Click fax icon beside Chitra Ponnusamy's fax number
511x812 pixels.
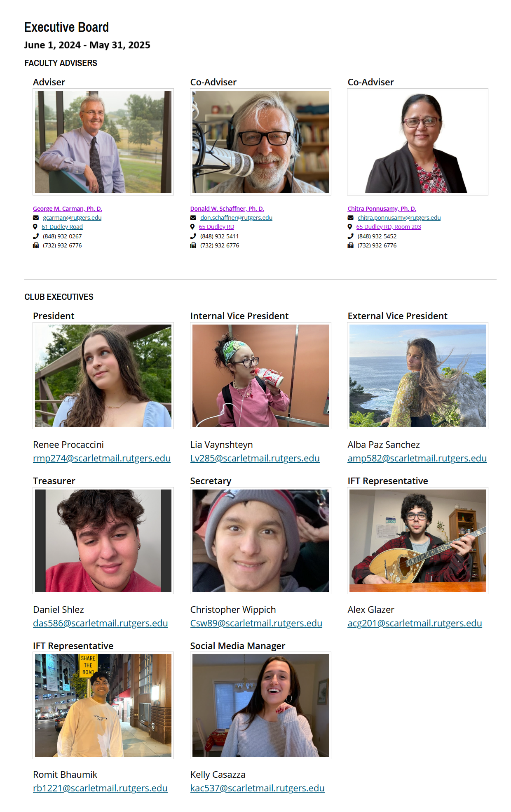click(x=350, y=245)
